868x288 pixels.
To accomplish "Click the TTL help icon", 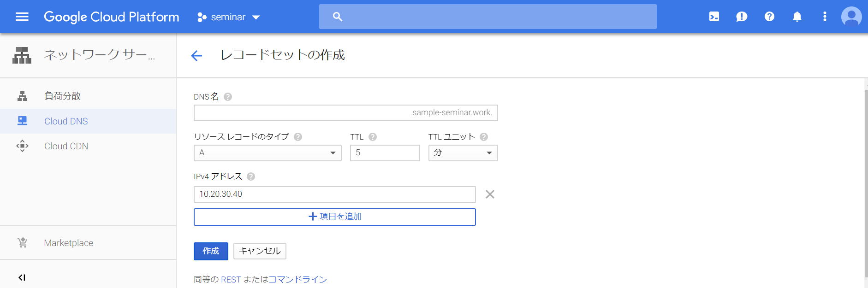I will 373,137.
